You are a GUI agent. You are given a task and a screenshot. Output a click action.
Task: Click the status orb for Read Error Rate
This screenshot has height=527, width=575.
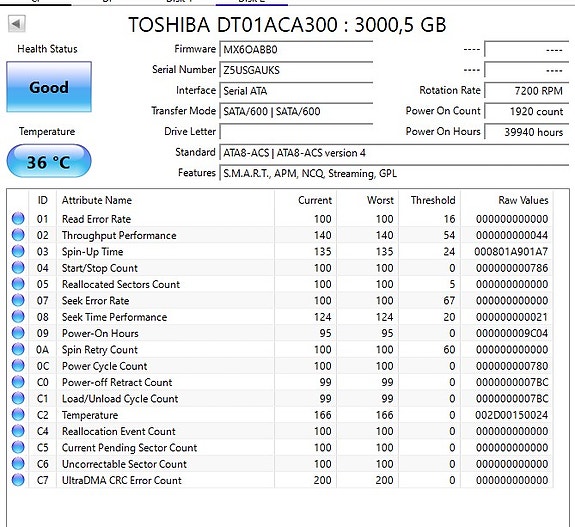click(18, 219)
